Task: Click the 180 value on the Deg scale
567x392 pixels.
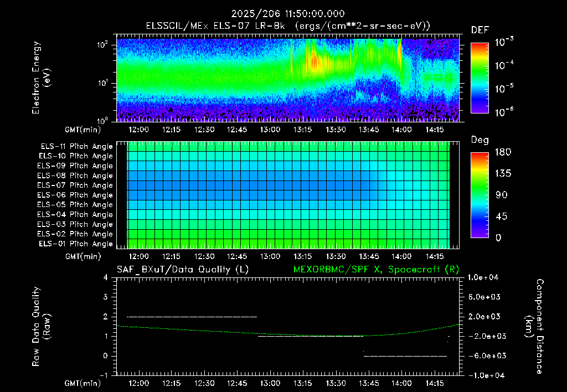Action: click(x=503, y=152)
